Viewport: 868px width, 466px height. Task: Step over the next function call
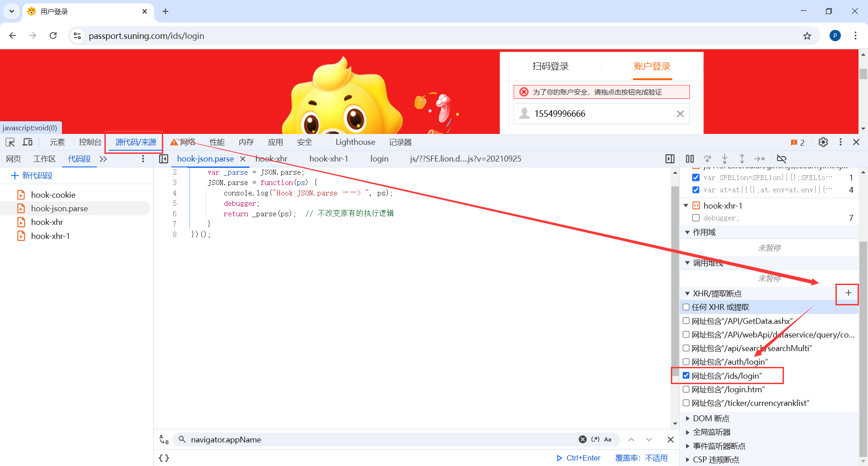(708, 159)
